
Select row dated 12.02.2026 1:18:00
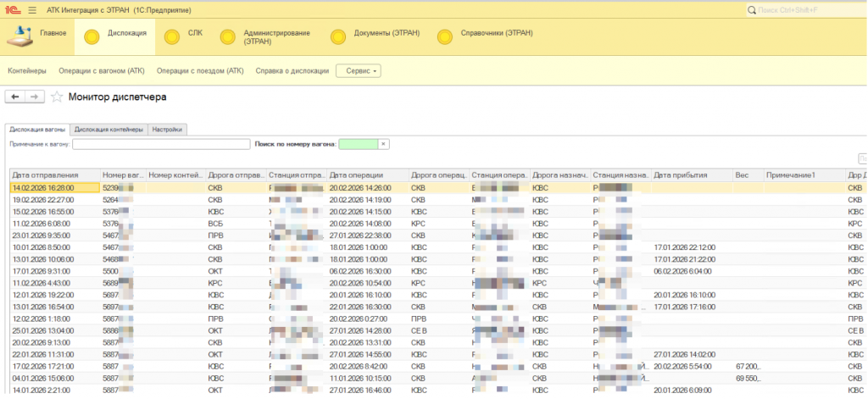click(438, 319)
